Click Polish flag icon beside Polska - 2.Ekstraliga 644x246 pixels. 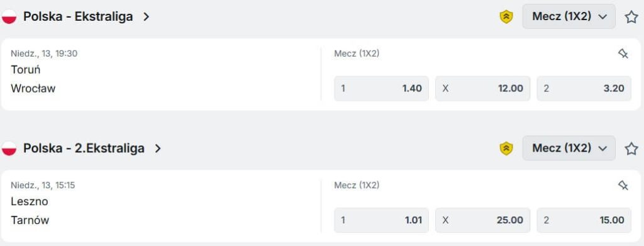(9, 148)
